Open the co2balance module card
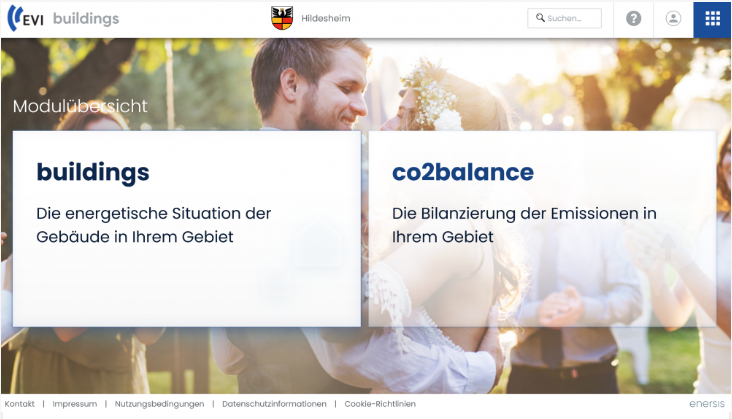Screen dimensions: 732x419 542,229
